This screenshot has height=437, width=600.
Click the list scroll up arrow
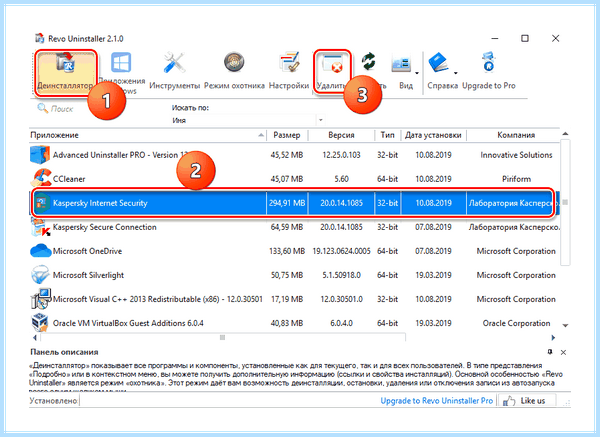[x=565, y=134]
